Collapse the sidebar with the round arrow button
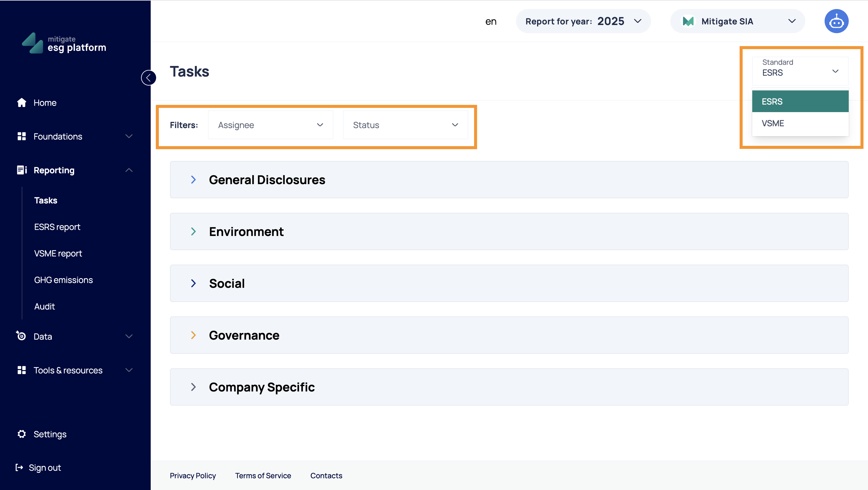Viewport: 868px width, 490px height. pos(149,78)
